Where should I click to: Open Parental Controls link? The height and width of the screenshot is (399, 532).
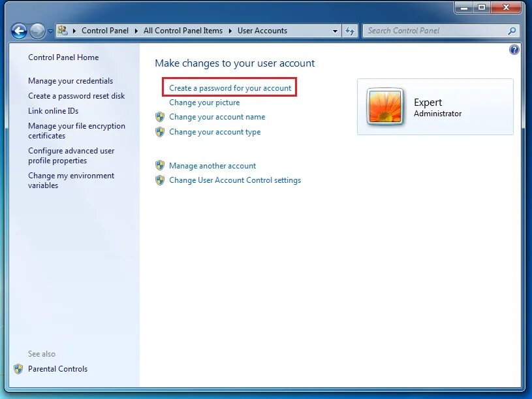(57, 369)
